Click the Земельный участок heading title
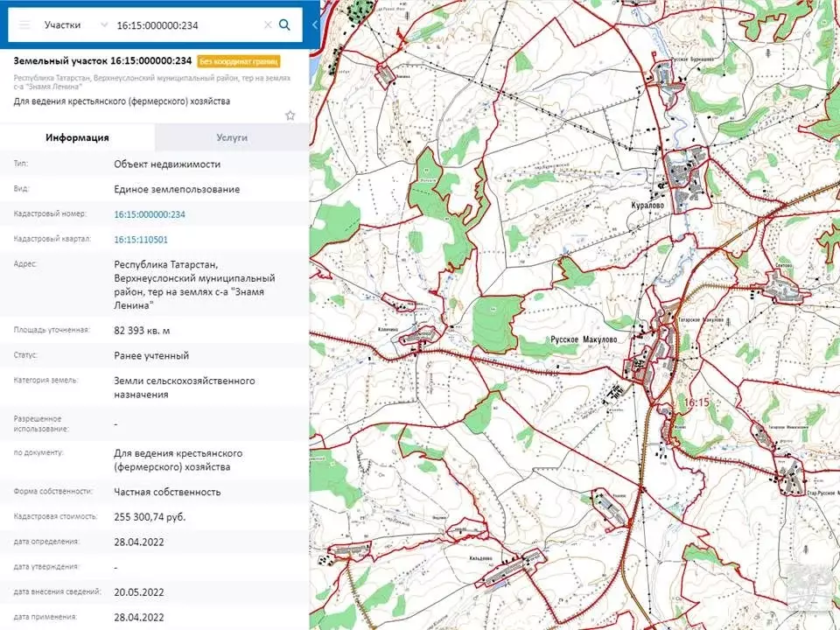The image size is (840, 630). tap(102, 61)
